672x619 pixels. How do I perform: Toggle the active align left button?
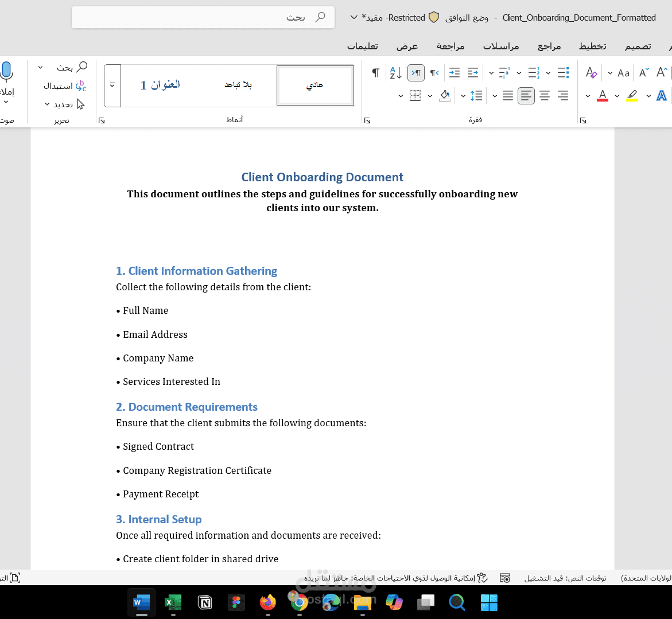pos(526,96)
